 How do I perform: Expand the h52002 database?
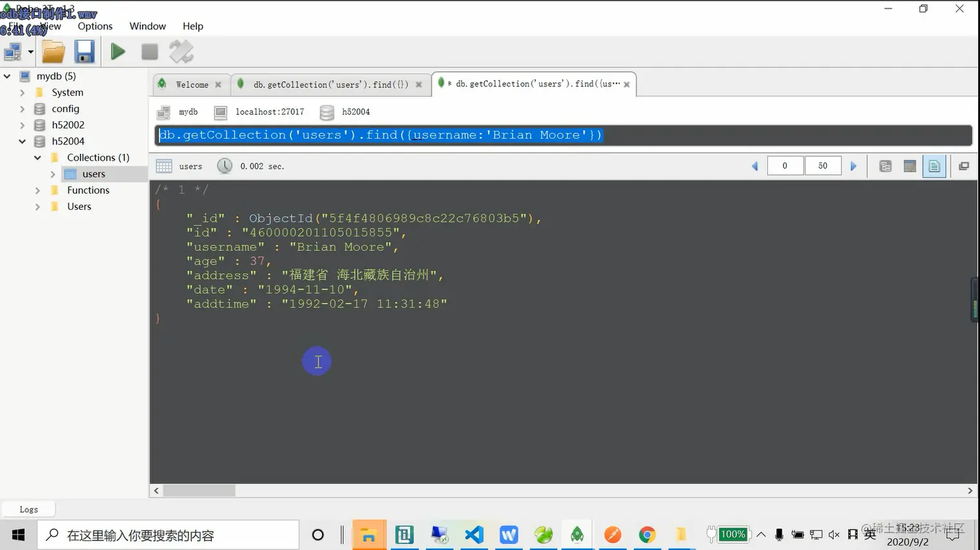[x=23, y=125]
